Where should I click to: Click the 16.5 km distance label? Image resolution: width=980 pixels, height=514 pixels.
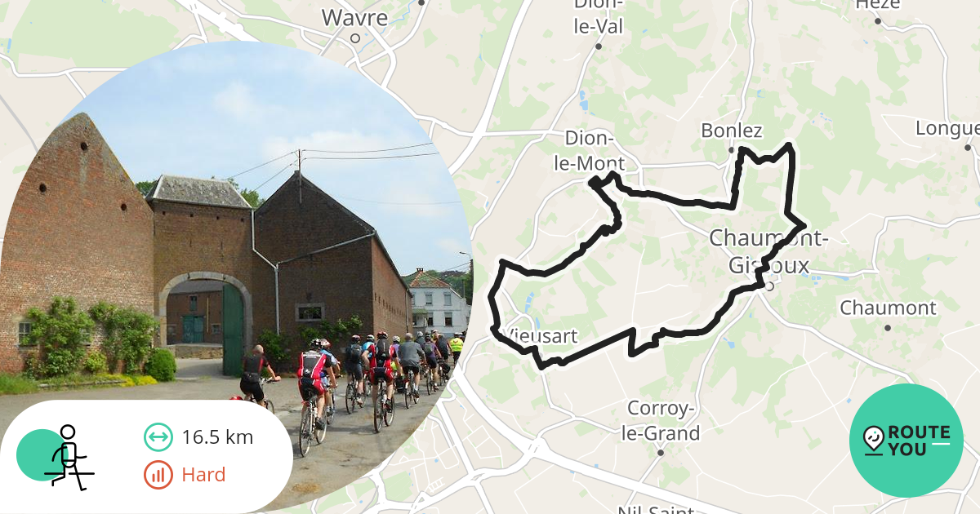(x=217, y=437)
